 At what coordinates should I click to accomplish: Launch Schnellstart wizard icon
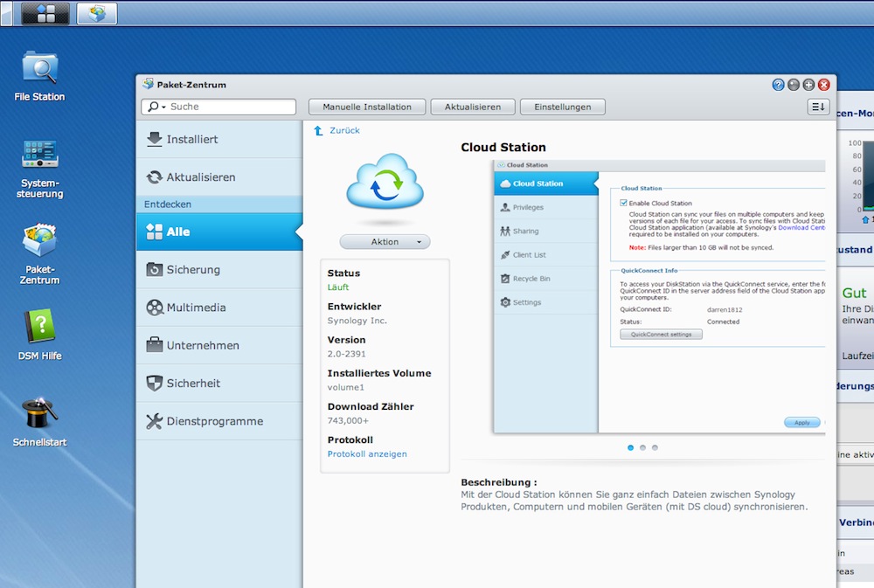pyautogui.click(x=39, y=422)
